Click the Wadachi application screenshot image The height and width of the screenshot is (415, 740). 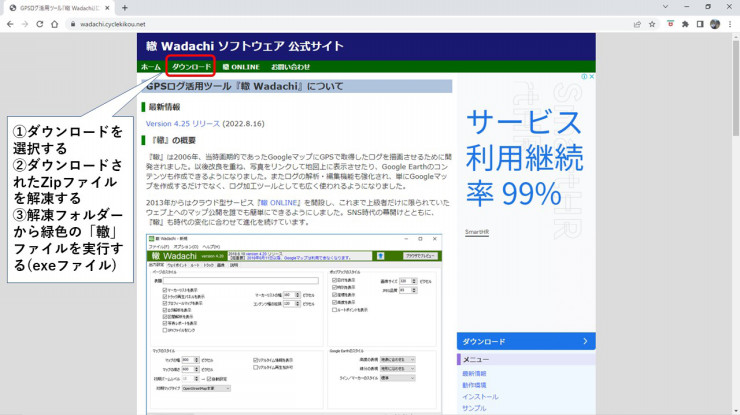(x=294, y=323)
